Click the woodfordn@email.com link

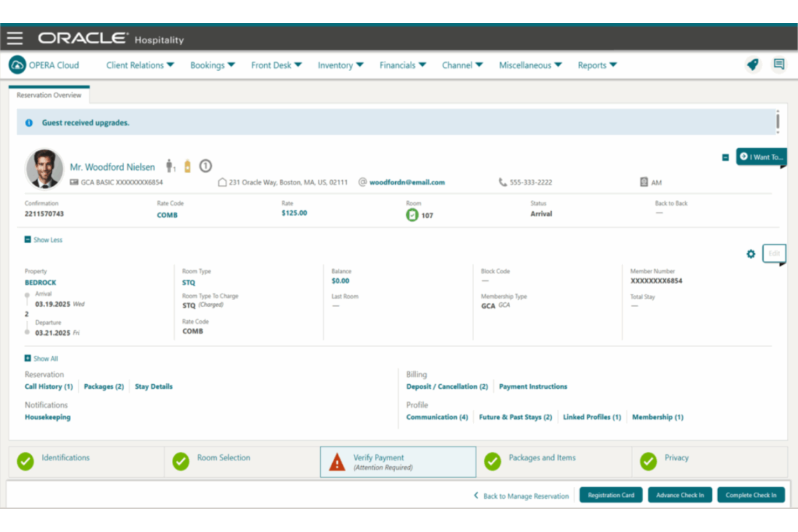click(407, 182)
